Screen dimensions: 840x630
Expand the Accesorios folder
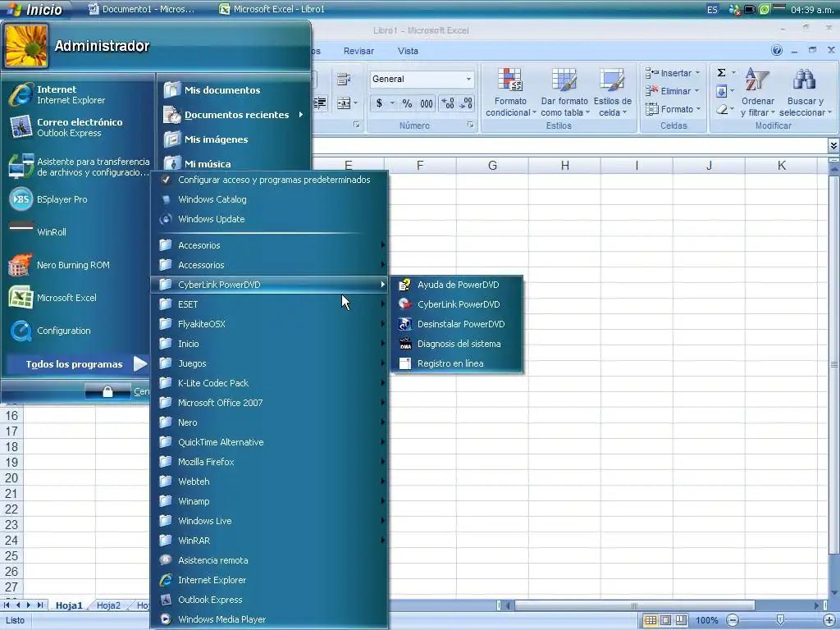[x=269, y=245]
